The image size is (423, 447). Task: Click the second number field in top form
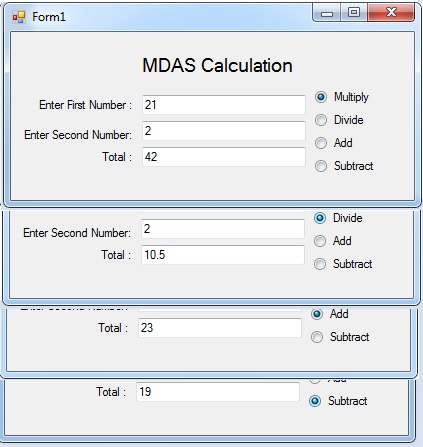point(224,131)
